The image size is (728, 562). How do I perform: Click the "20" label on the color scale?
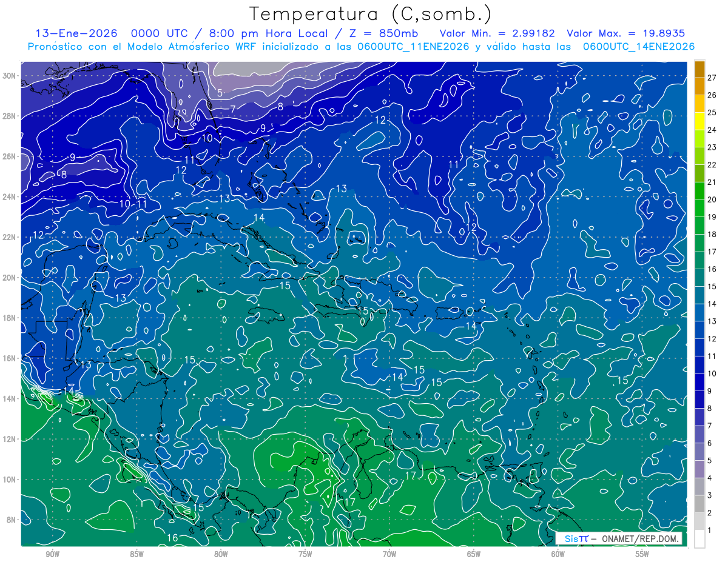(712, 199)
